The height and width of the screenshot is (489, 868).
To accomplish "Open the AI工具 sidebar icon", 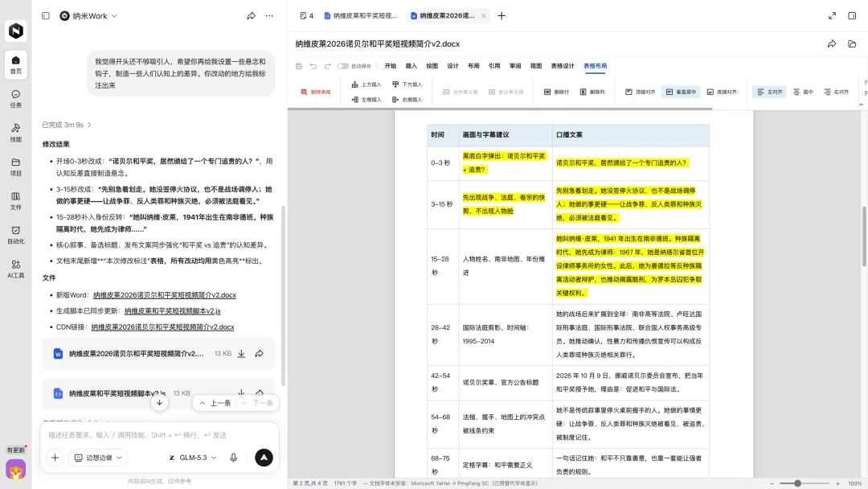I will (x=16, y=269).
